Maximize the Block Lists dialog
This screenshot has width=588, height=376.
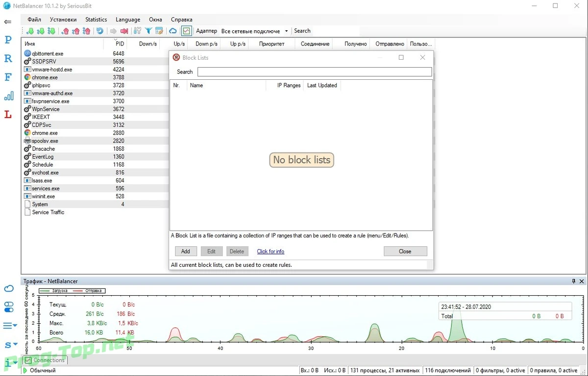pos(401,57)
